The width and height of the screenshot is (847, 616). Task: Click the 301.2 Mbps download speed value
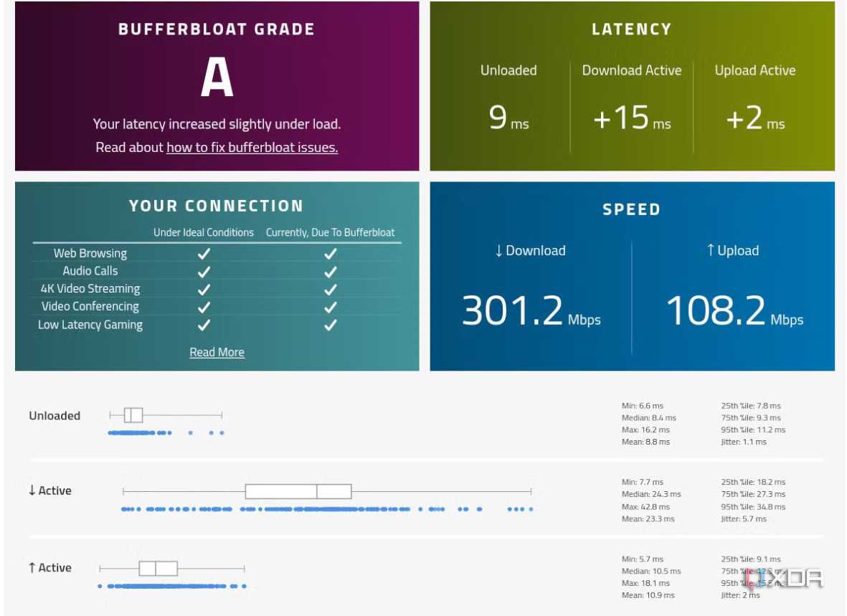531,311
